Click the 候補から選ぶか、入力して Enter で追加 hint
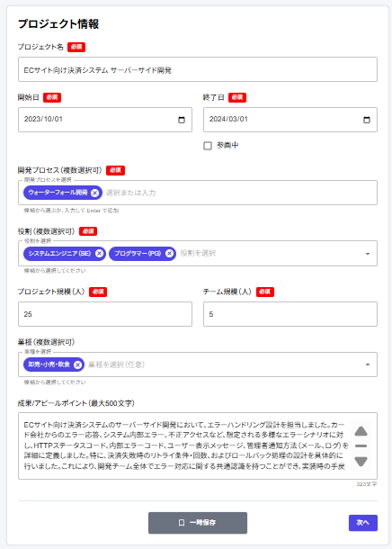 [71, 211]
